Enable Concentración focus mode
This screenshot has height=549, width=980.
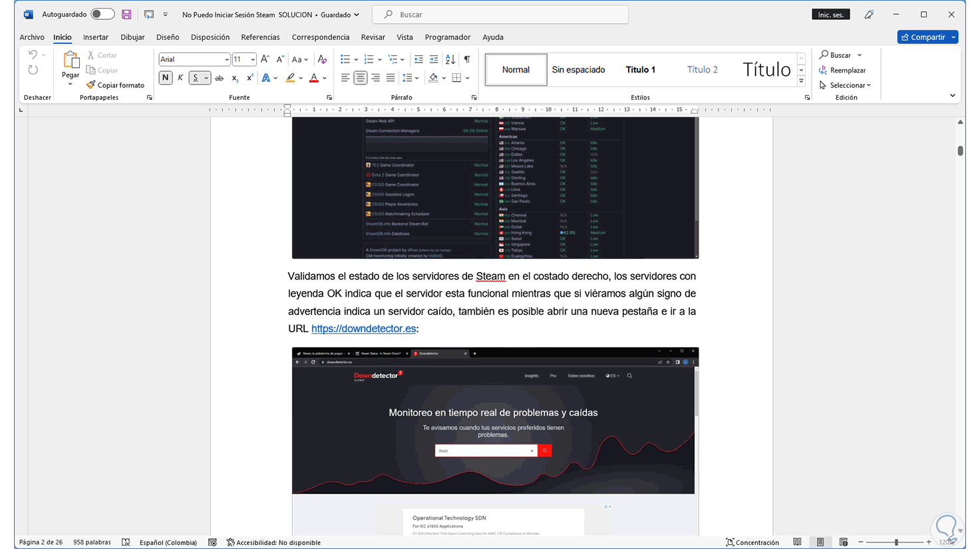(752, 542)
